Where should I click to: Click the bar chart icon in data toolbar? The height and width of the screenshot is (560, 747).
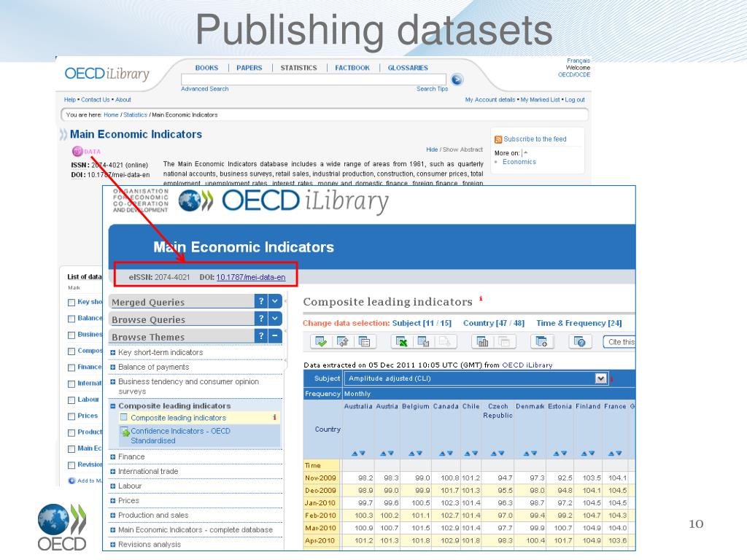[483, 341]
